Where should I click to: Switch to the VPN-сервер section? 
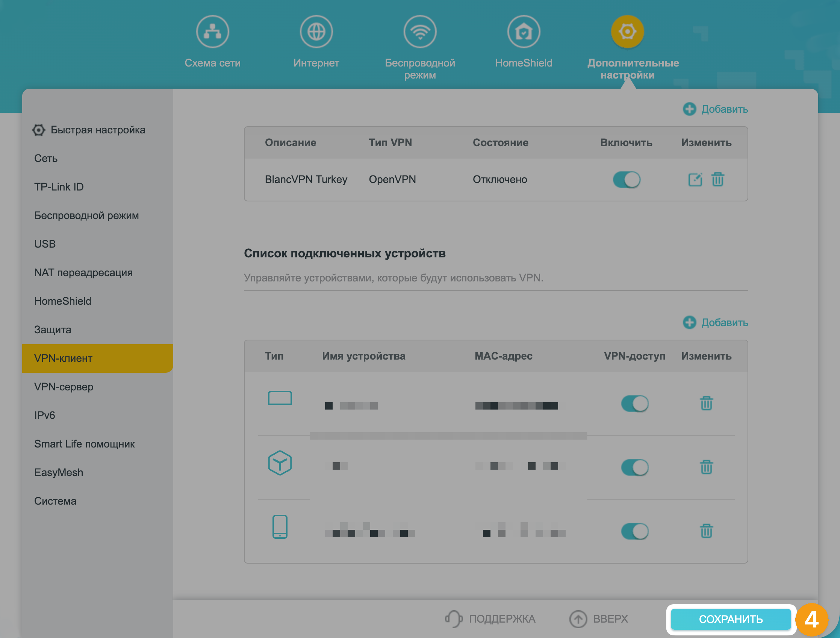(64, 387)
